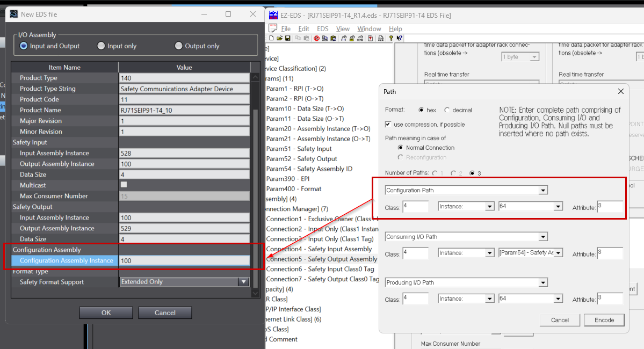Click the arrow-with-question context help icon
Image resolution: width=644 pixels, height=349 pixels.
[x=399, y=38]
